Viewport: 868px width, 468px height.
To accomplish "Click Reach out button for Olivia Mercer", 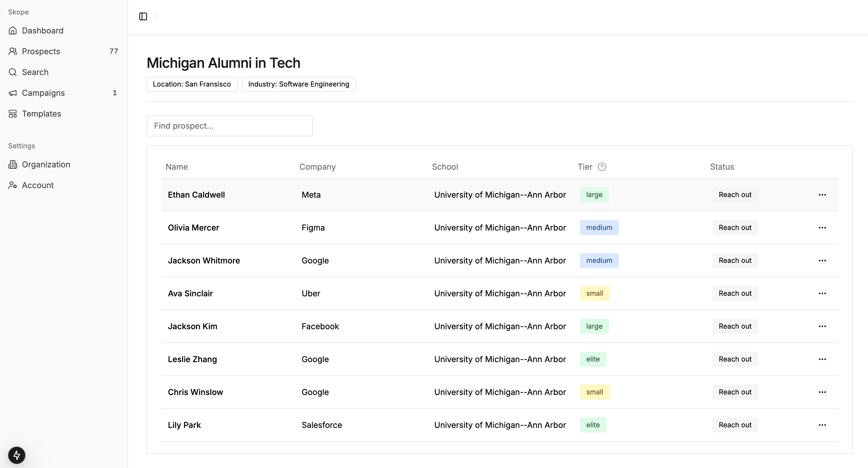I will 735,228.
